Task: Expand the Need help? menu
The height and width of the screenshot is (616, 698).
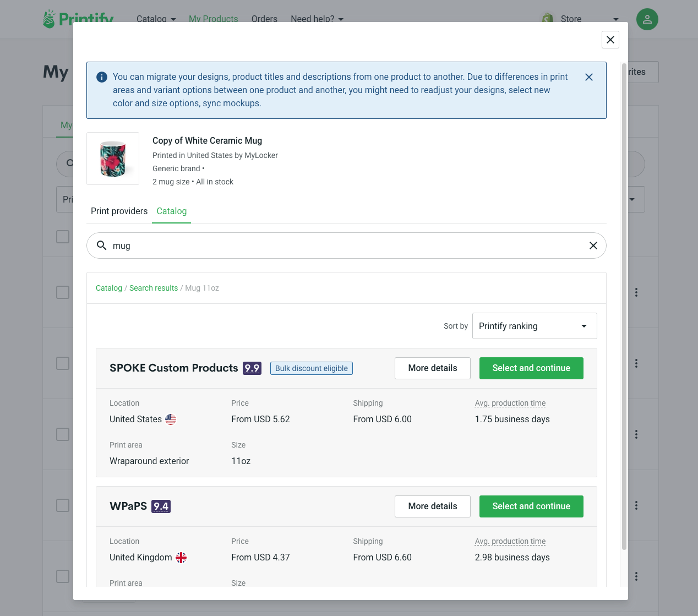Action: pos(317,19)
